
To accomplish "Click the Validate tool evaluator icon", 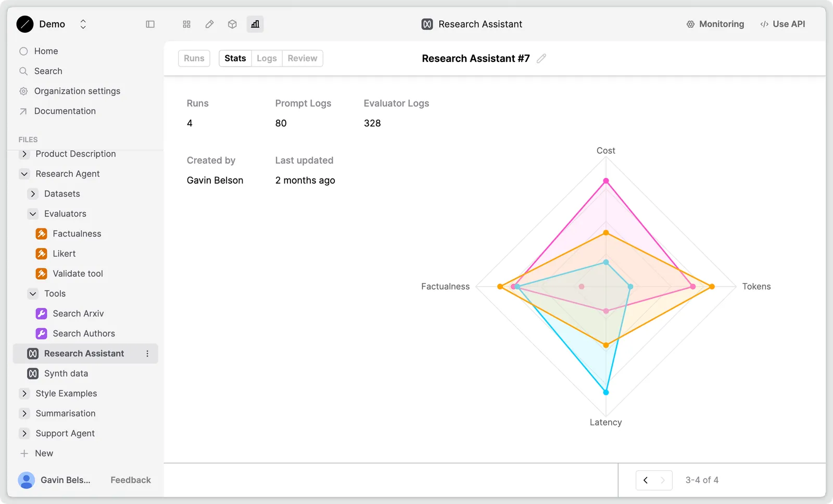I will [x=41, y=274].
